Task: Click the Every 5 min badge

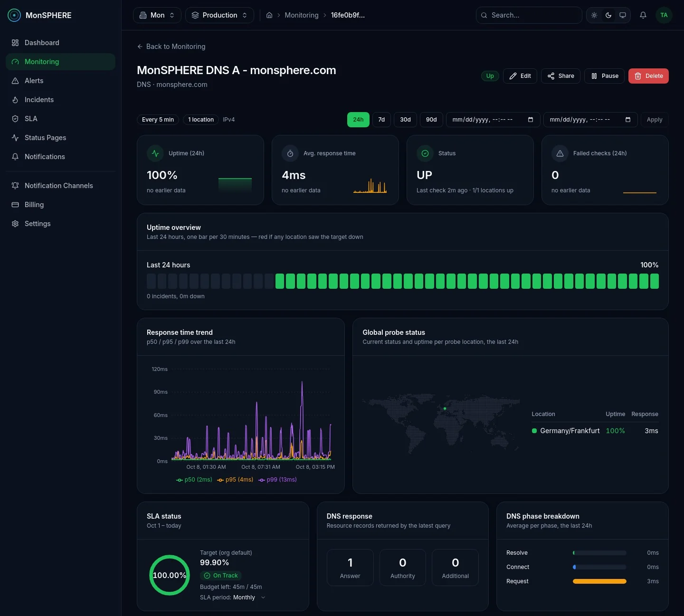Action: pyautogui.click(x=158, y=120)
